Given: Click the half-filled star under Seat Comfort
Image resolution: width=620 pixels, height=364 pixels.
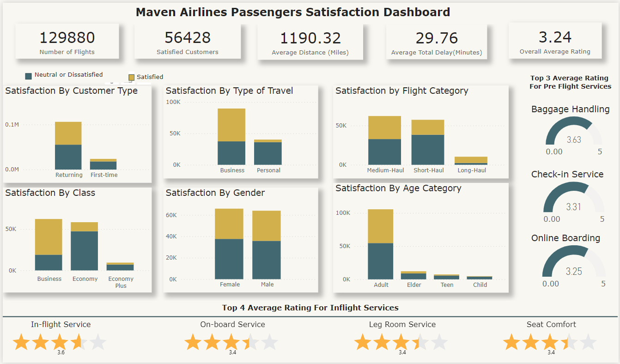Looking at the screenshot, I should pos(569,343).
